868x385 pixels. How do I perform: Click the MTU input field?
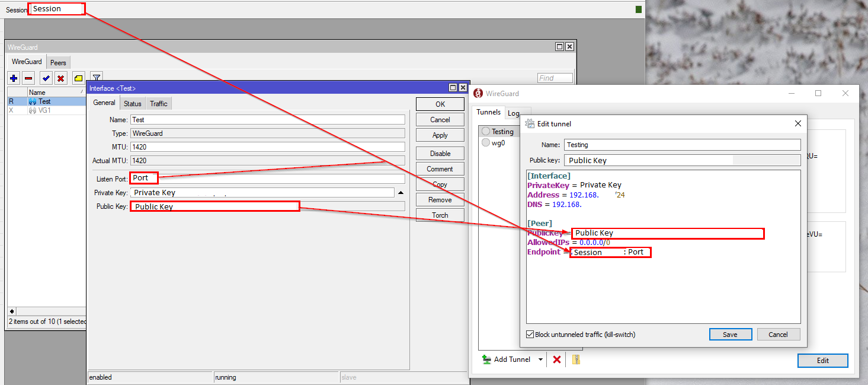[x=267, y=147]
